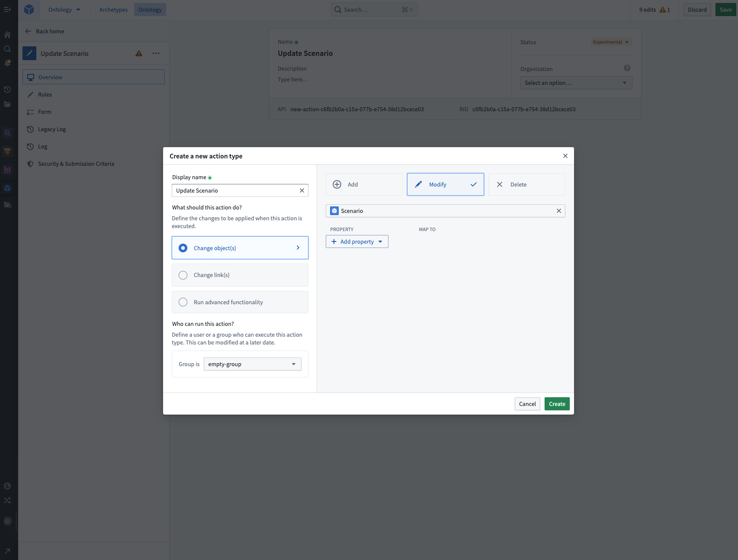Click the notifications bell icon in the left rail
The width and height of the screenshot is (738, 560).
coord(7,63)
